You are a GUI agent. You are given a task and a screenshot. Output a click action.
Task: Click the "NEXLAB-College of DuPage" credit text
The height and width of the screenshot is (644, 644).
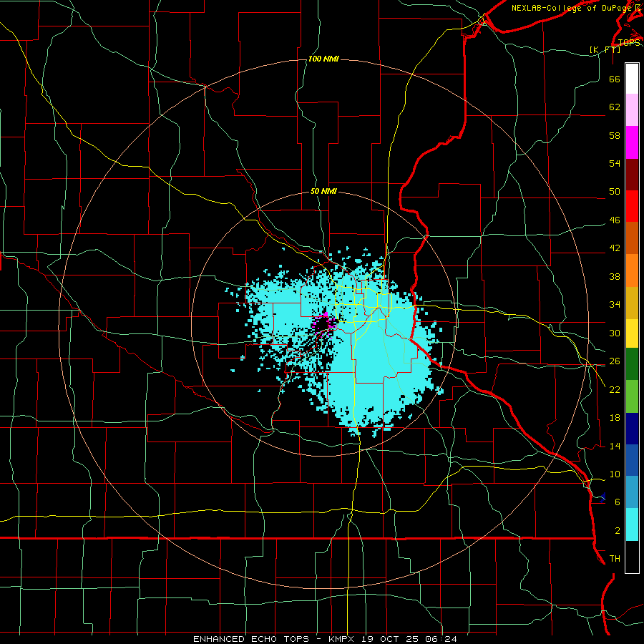click(x=571, y=8)
